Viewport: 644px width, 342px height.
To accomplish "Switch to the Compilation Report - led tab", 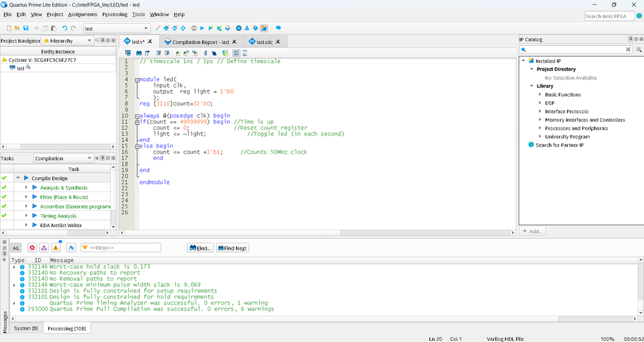I will pyautogui.click(x=200, y=42).
